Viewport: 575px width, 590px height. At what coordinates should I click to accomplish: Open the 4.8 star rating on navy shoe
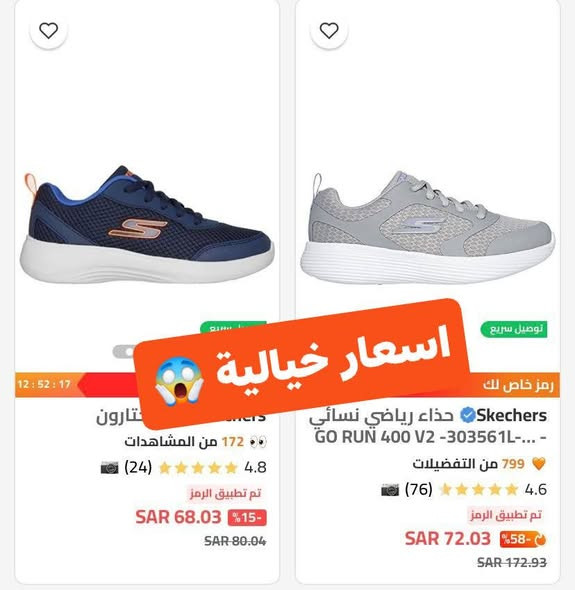click(213, 468)
